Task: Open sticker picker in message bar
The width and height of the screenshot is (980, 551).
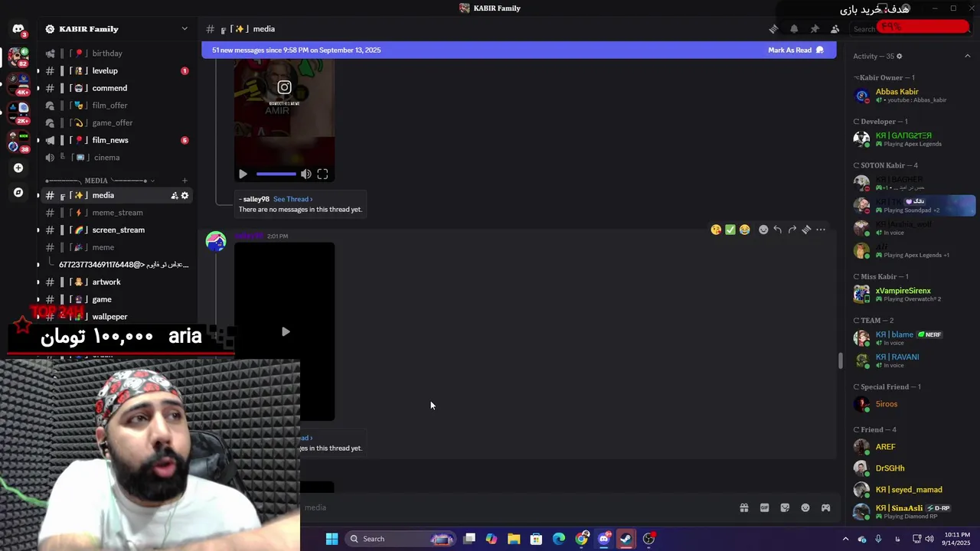Action: [x=785, y=507]
